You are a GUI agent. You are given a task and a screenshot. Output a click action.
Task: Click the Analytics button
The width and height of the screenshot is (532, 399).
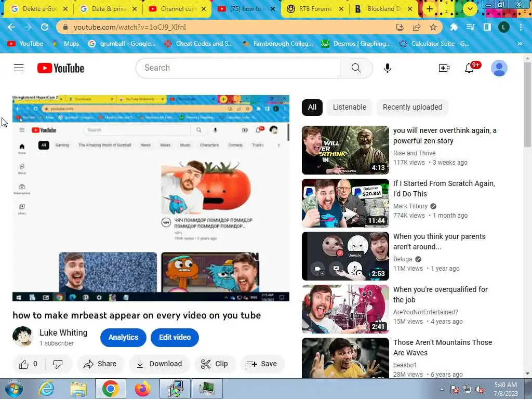[123, 338]
